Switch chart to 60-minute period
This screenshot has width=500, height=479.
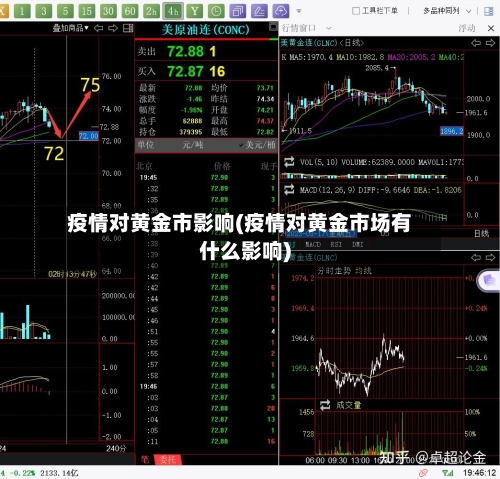[x=130, y=11]
